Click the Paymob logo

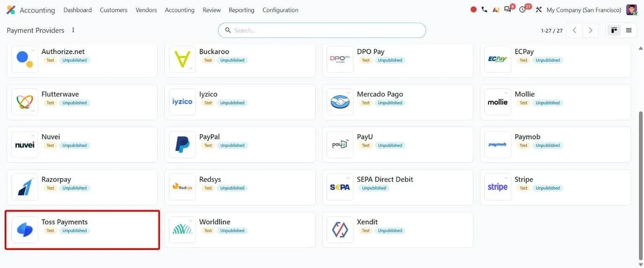click(498, 145)
